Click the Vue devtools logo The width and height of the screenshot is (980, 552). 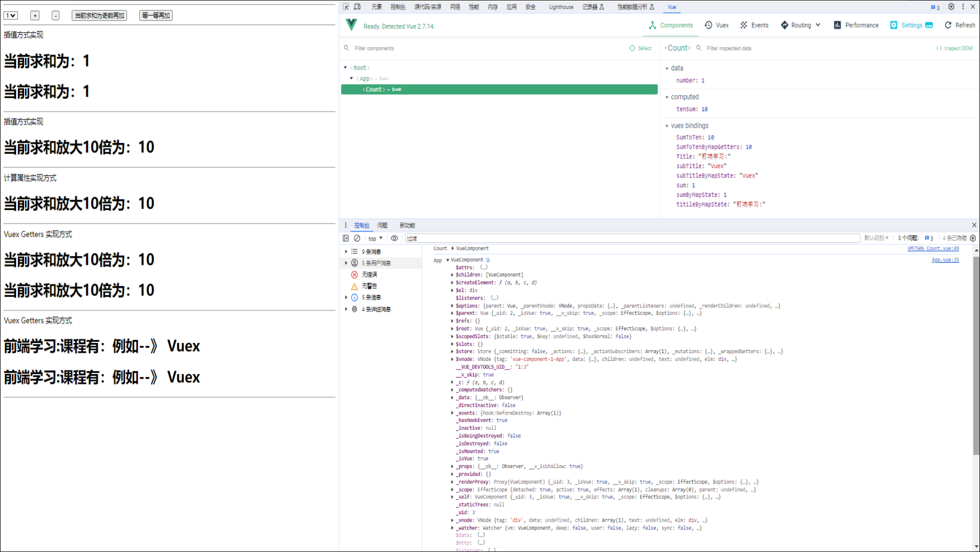351,25
